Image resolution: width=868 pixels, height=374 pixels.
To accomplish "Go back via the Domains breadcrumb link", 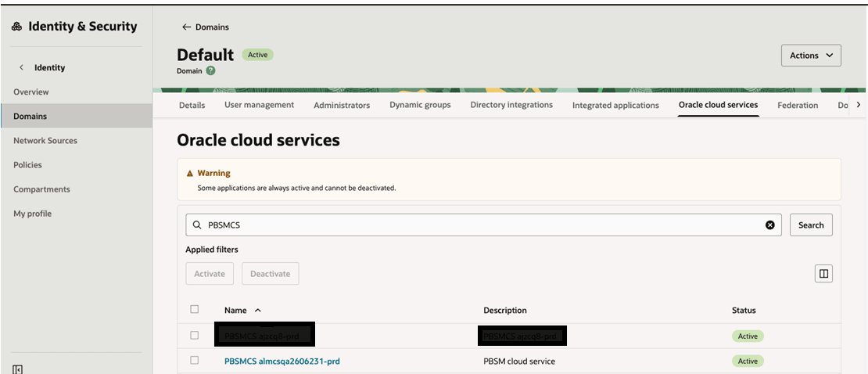I will 212,27.
